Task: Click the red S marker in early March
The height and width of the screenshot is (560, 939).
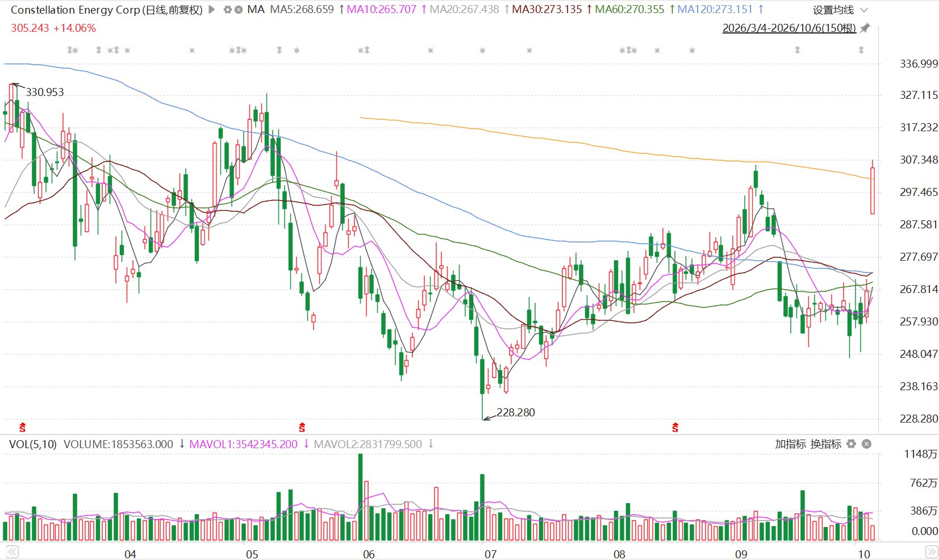Action: tap(23, 427)
